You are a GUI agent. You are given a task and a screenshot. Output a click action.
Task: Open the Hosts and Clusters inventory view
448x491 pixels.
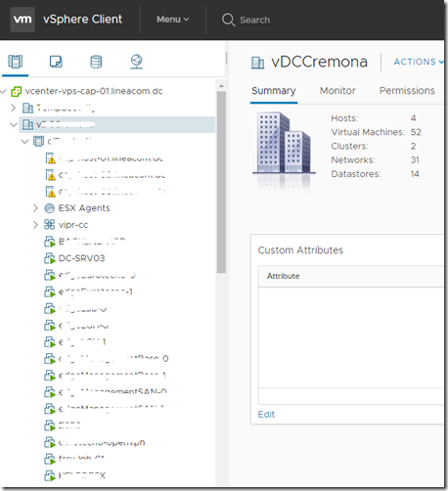pos(16,62)
